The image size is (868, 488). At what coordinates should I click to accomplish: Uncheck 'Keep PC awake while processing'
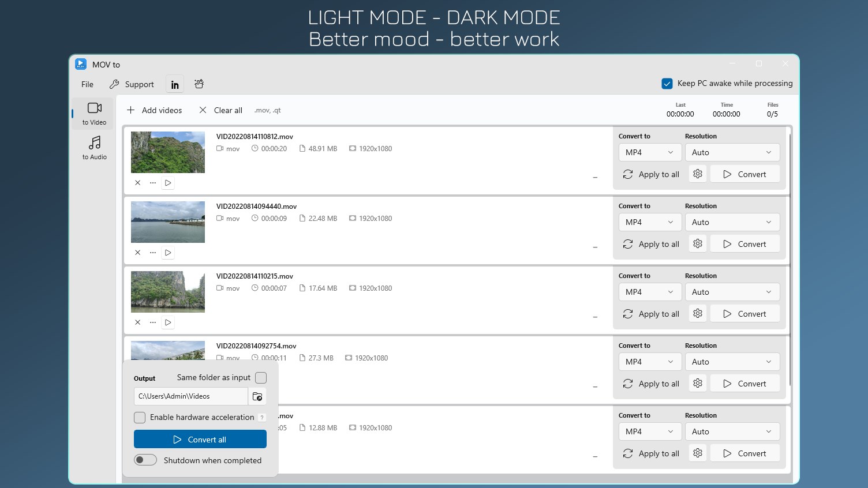click(667, 83)
